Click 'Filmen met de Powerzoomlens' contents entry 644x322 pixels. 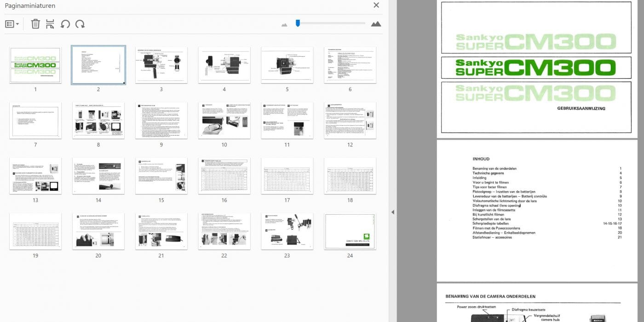498,228
